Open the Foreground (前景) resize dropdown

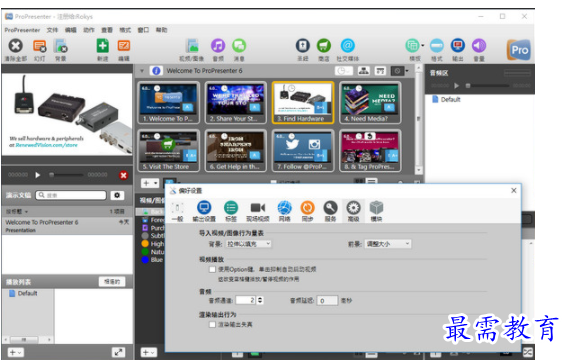388,244
